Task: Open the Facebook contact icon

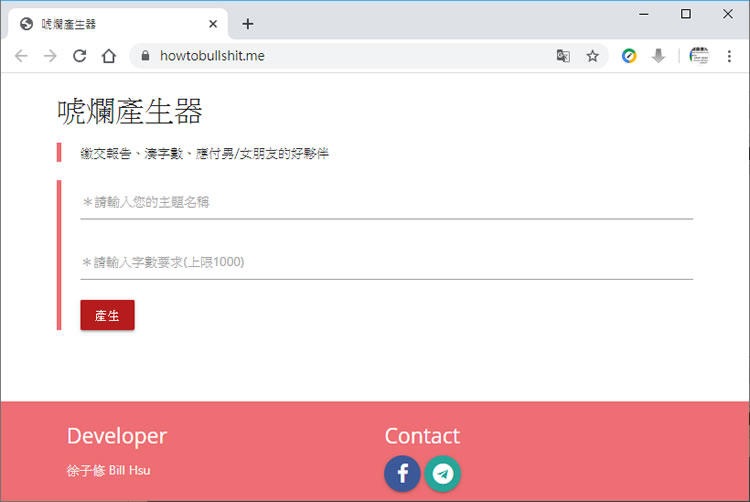Action: point(402,474)
